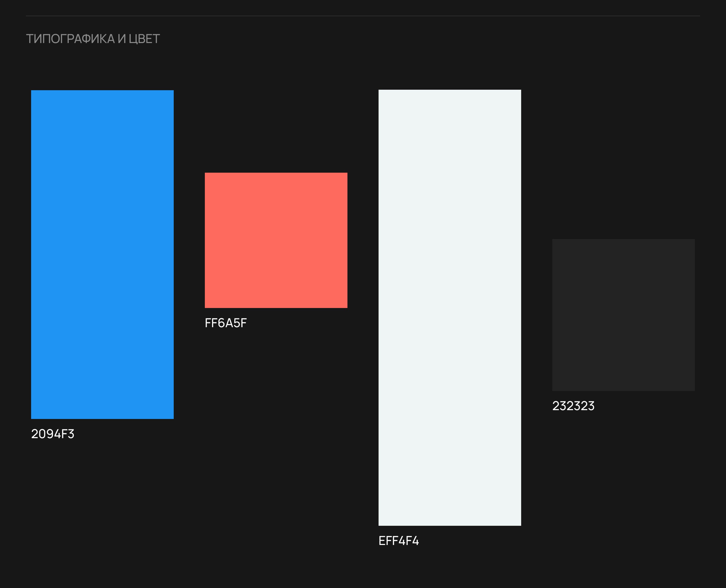The width and height of the screenshot is (726, 588).
Task: Select the coral FF6A5F color swatch
Action: pyautogui.click(x=276, y=240)
